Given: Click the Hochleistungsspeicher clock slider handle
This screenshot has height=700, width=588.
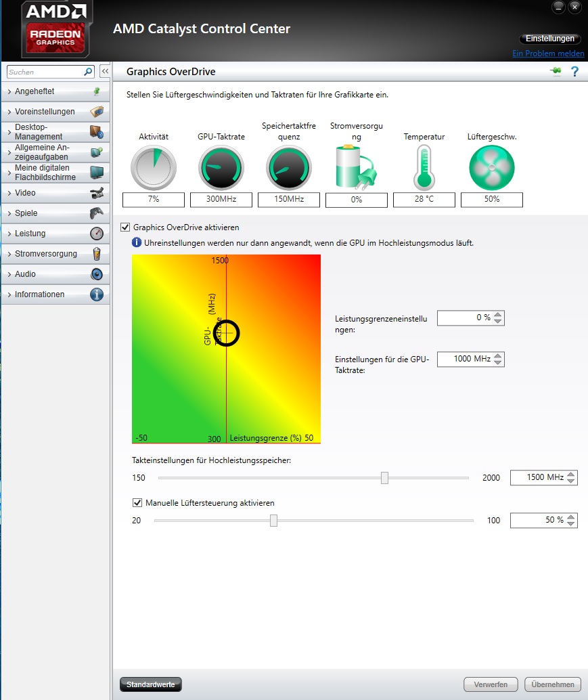Looking at the screenshot, I should coord(384,478).
